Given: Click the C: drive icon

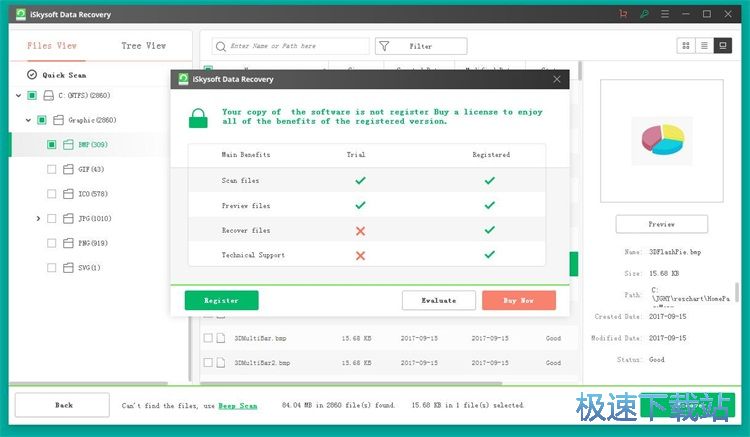Looking at the screenshot, I should [48, 95].
